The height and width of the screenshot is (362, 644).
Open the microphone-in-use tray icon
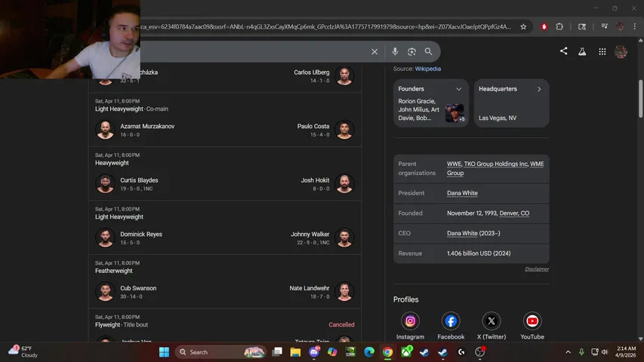(581, 352)
